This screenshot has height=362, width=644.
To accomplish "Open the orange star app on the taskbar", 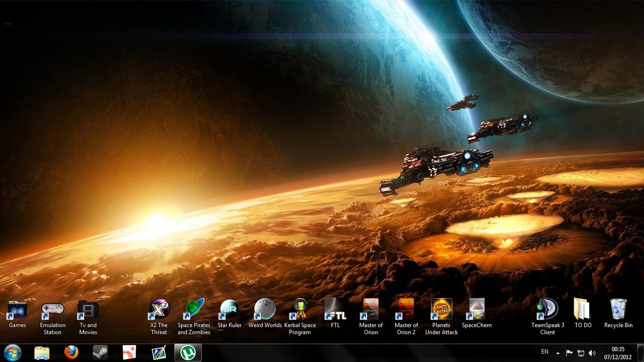I will (x=130, y=353).
